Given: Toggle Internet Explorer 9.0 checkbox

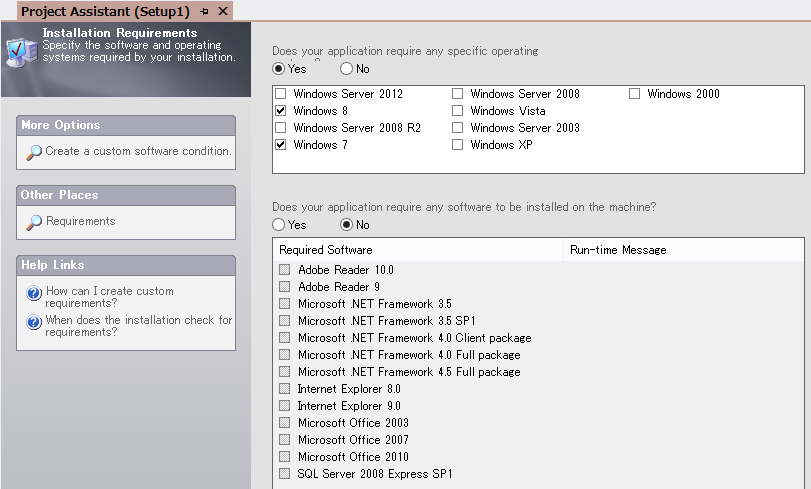Looking at the screenshot, I should pos(284,405).
